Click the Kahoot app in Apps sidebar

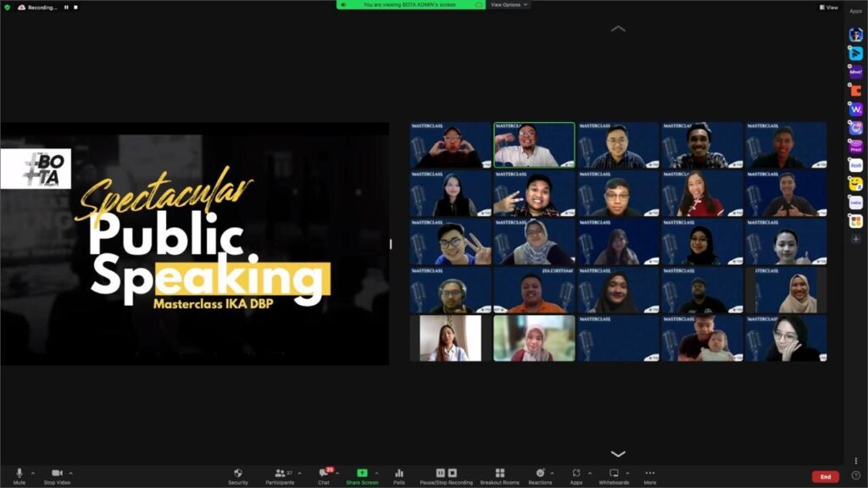coord(855,72)
